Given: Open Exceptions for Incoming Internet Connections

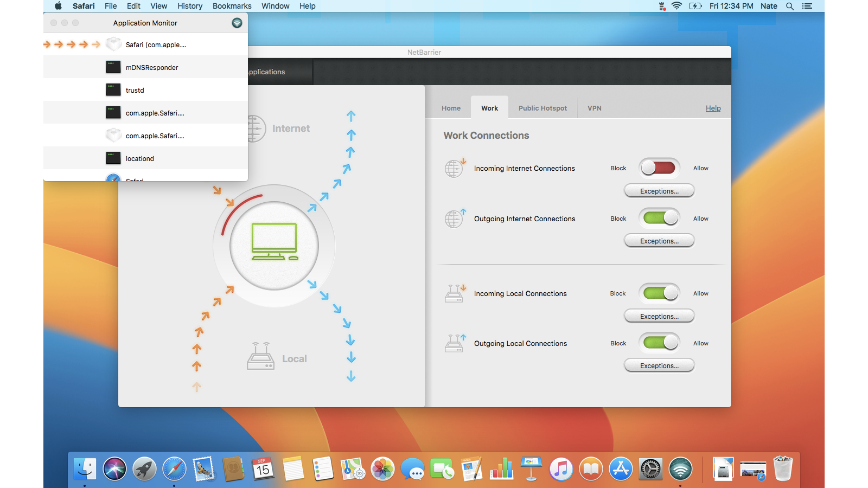Looking at the screenshot, I should pos(659,191).
